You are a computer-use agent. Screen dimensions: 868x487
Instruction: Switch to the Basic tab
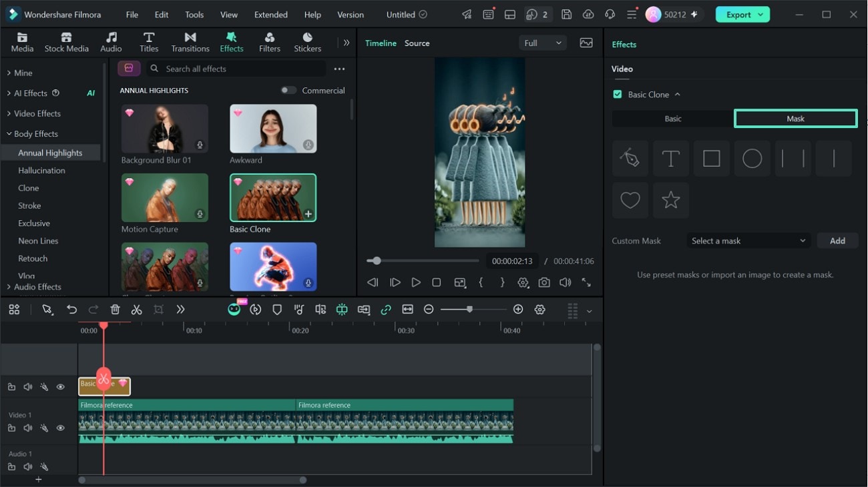pos(672,119)
